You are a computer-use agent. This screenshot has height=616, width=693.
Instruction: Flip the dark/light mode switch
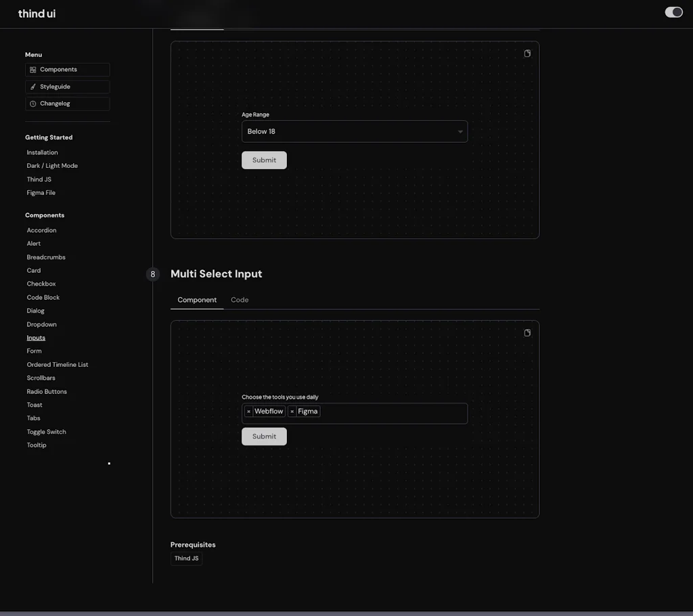pos(673,12)
